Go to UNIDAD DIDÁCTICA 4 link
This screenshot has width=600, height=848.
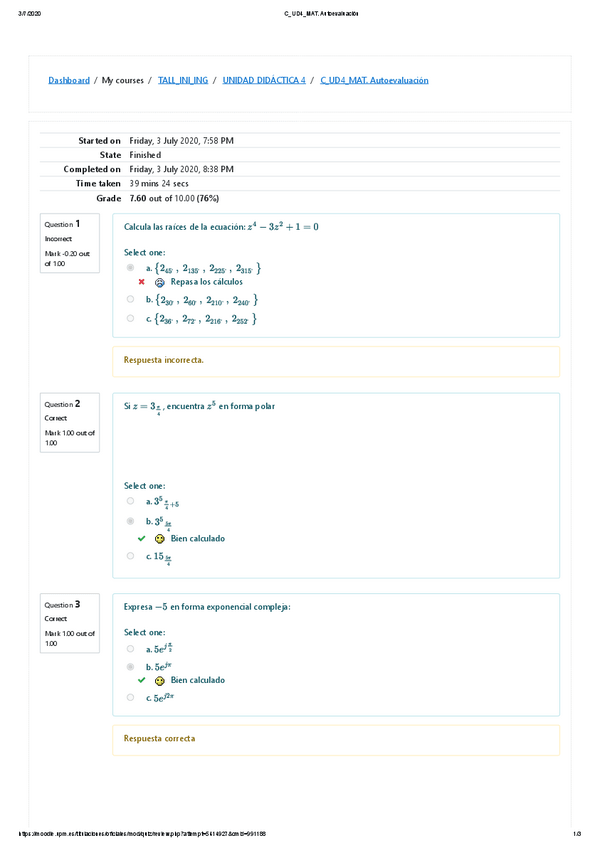coord(264,81)
